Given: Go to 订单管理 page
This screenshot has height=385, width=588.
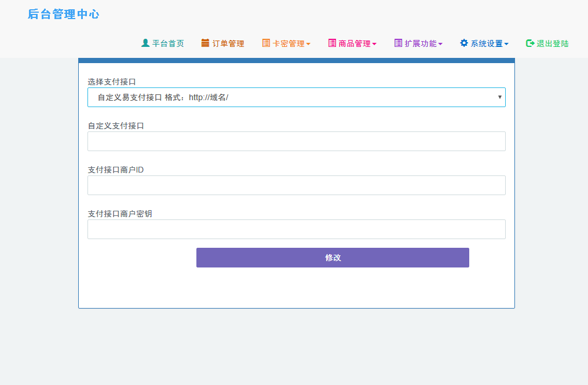Looking at the screenshot, I should pyautogui.click(x=223, y=43).
